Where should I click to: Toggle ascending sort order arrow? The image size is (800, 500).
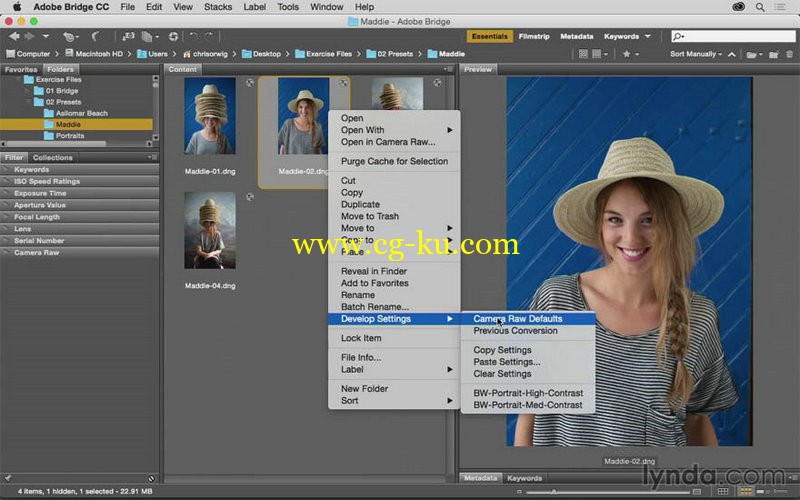click(732, 54)
